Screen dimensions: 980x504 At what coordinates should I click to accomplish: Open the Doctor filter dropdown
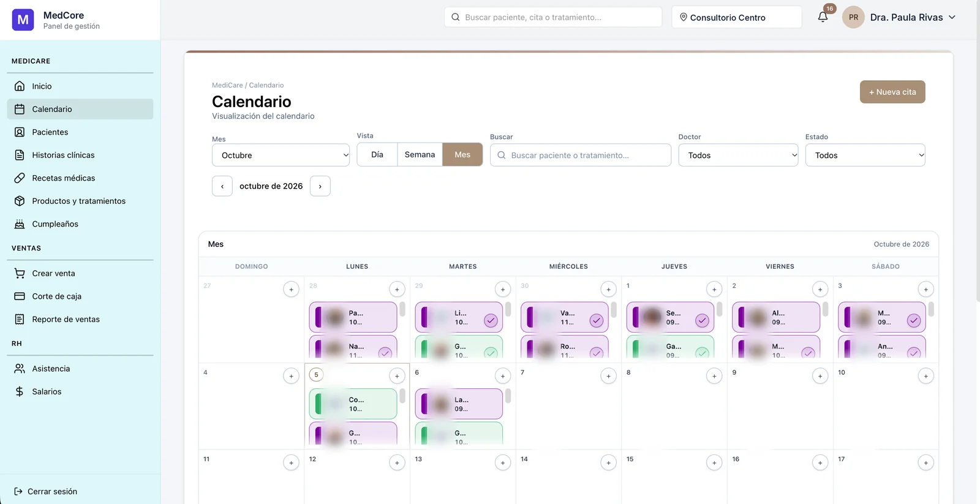[x=738, y=155]
